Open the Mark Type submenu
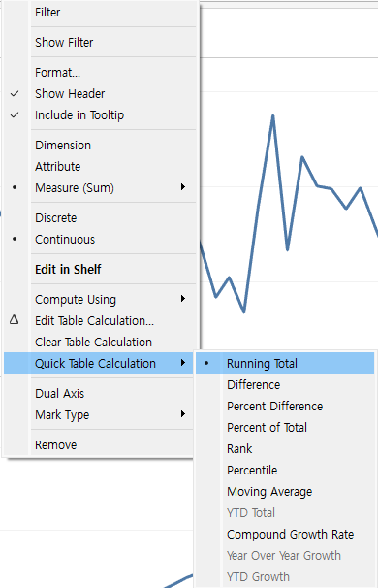This screenshot has width=378, height=588. [100, 414]
